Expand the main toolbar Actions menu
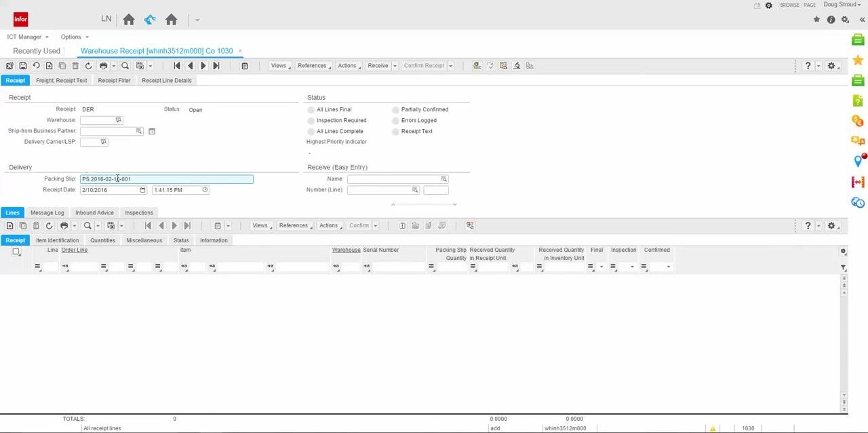 point(349,66)
